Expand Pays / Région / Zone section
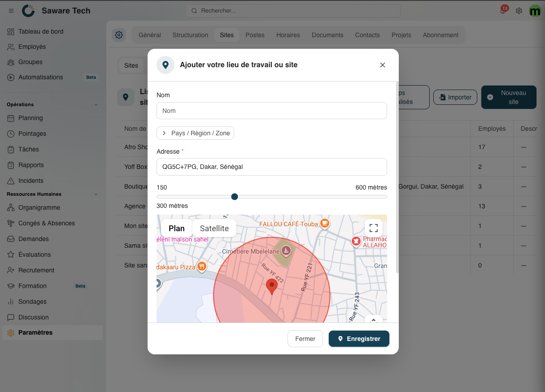Image resolution: width=545 pixels, height=392 pixels. click(195, 133)
